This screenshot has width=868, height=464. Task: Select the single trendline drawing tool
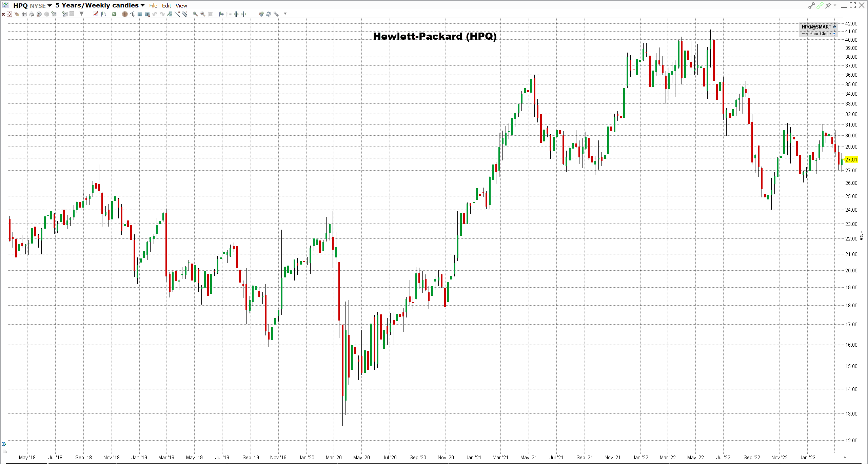(177, 14)
